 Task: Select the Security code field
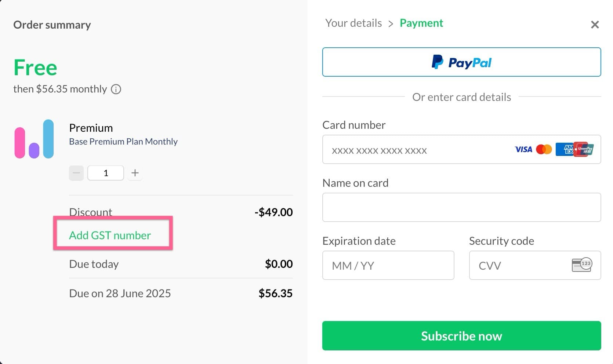click(x=521, y=265)
